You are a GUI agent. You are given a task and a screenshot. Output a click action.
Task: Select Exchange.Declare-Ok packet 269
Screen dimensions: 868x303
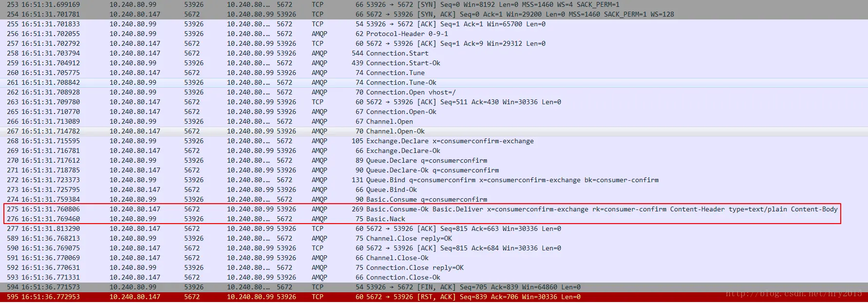[x=434, y=151]
